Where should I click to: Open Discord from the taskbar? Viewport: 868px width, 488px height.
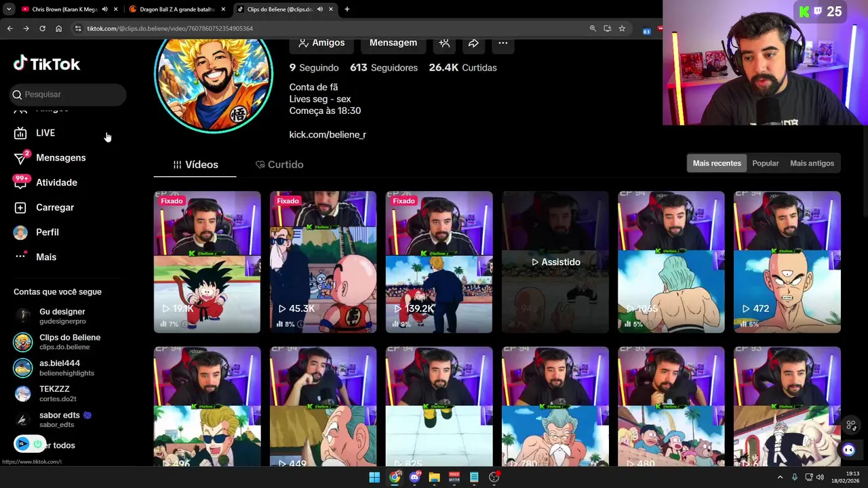click(414, 477)
